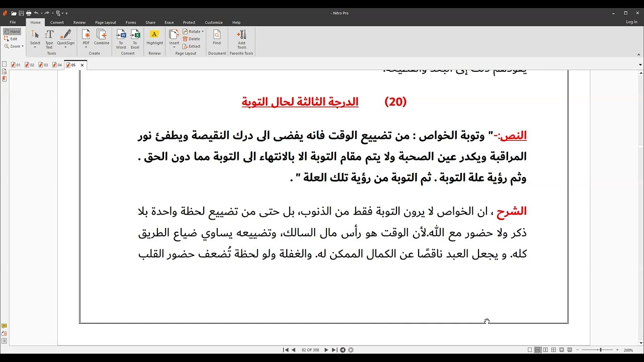Go to next page button

(x=326, y=350)
